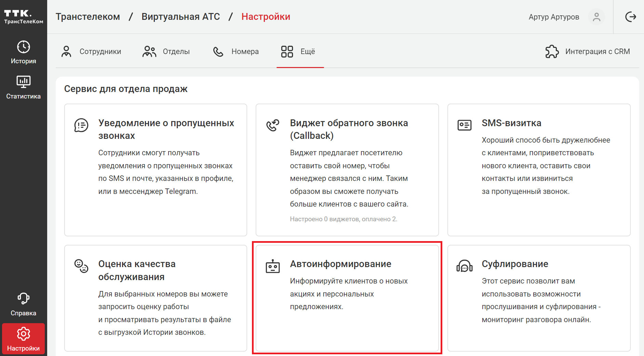Go to Виртуальная АТС breadcrumb
644x356 pixels.
point(180,17)
